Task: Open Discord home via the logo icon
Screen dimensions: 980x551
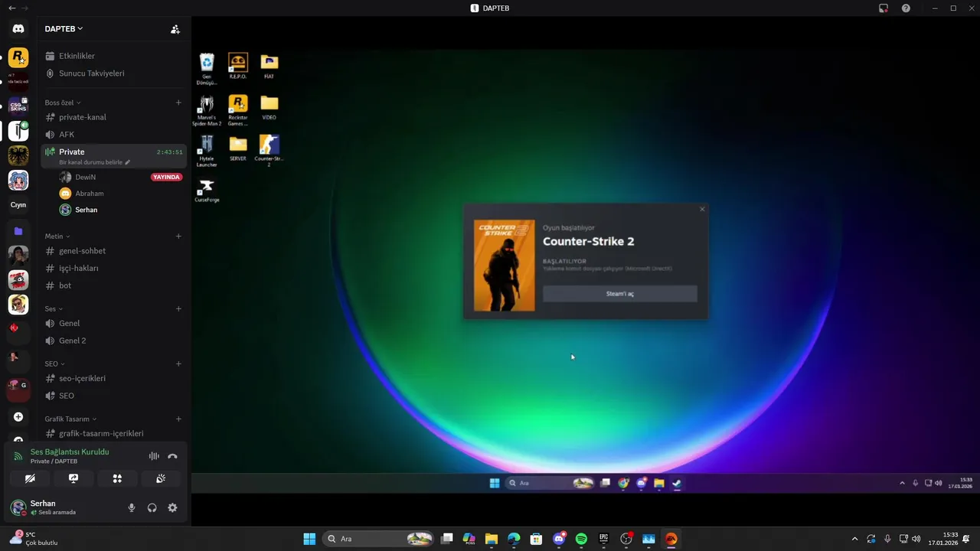Action: coord(18,28)
